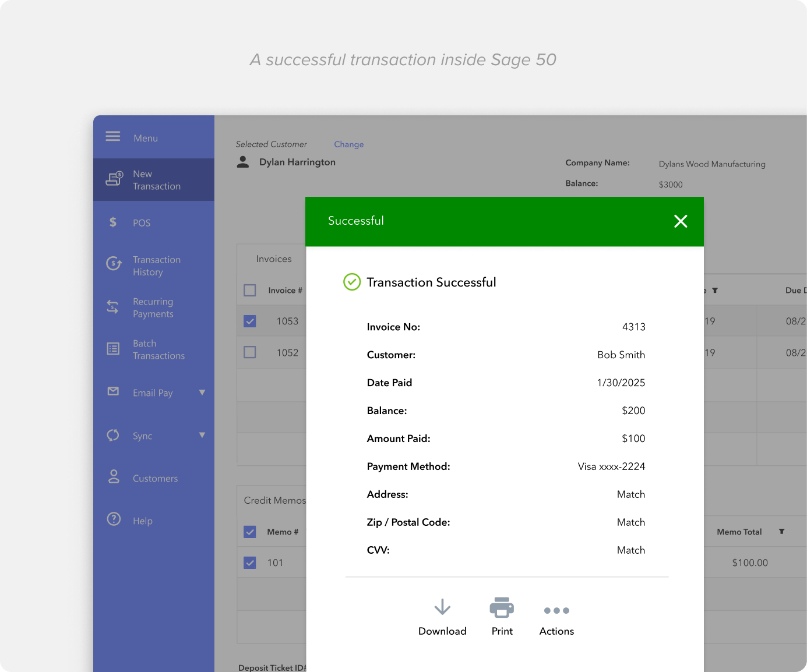The image size is (807, 672).
Task: Click the Download receipt icon
Action: (x=442, y=607)
